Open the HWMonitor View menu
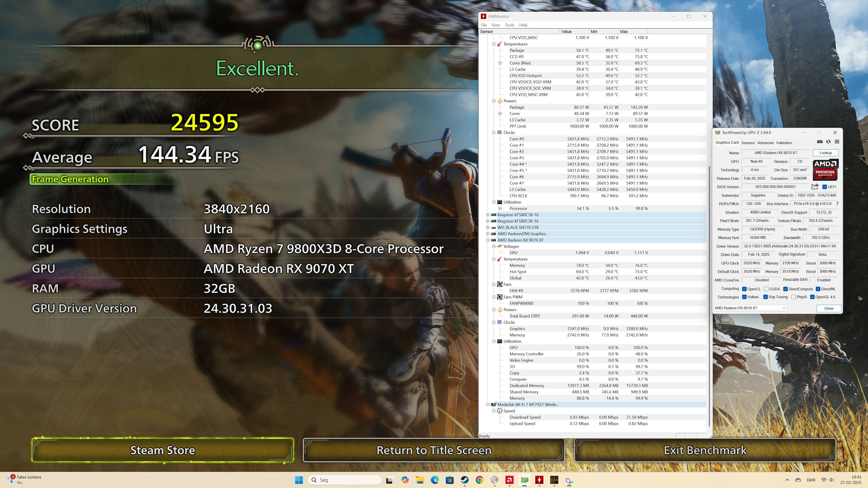Viewport: 868px width, 488px height. (x=496, y=25)
